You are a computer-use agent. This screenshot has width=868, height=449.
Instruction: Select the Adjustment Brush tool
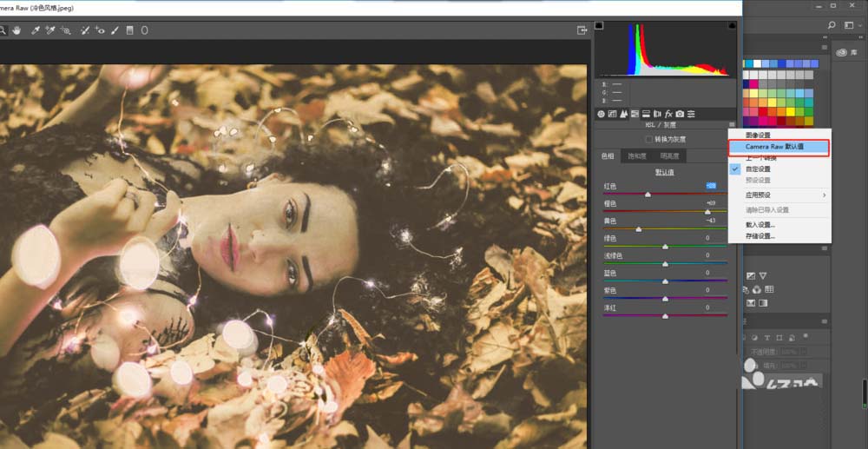click(x=115, y=30)
